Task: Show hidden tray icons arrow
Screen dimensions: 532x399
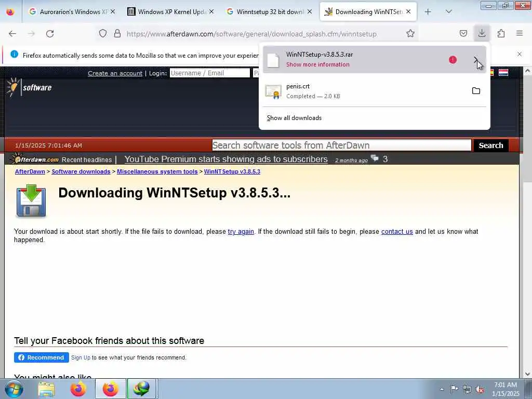Action: pos(442,390)
